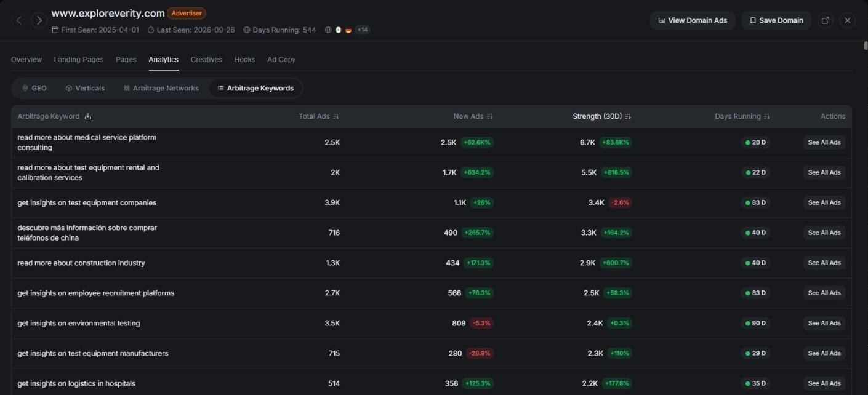The height and width of the screenshot is (395, 868).
Task: Click the 90 D days running badge
Action: click(755, 323)
